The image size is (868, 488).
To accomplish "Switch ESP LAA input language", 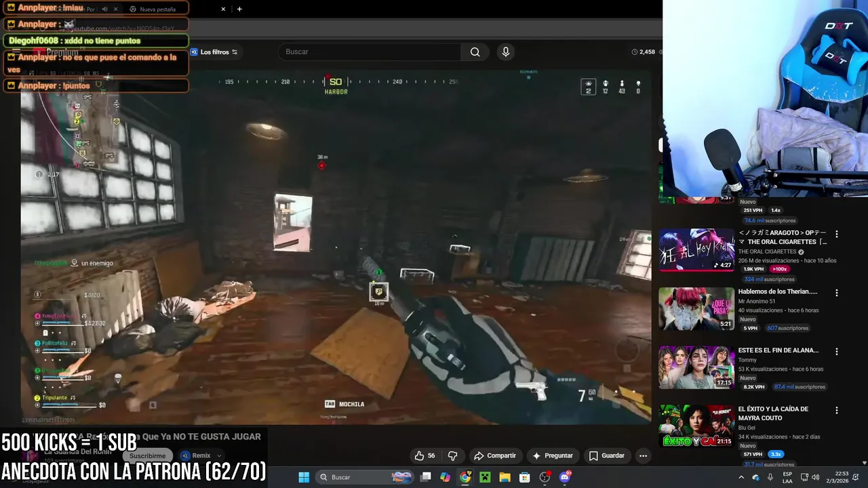I will [x=787, y=477].
